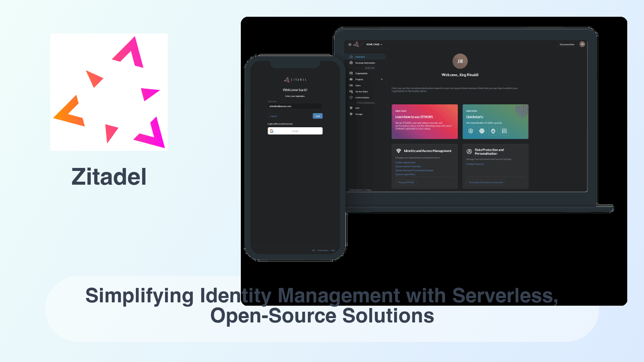Expand the Projects section in sidebar
The image size is (644, 362).
tap(381, 79)
